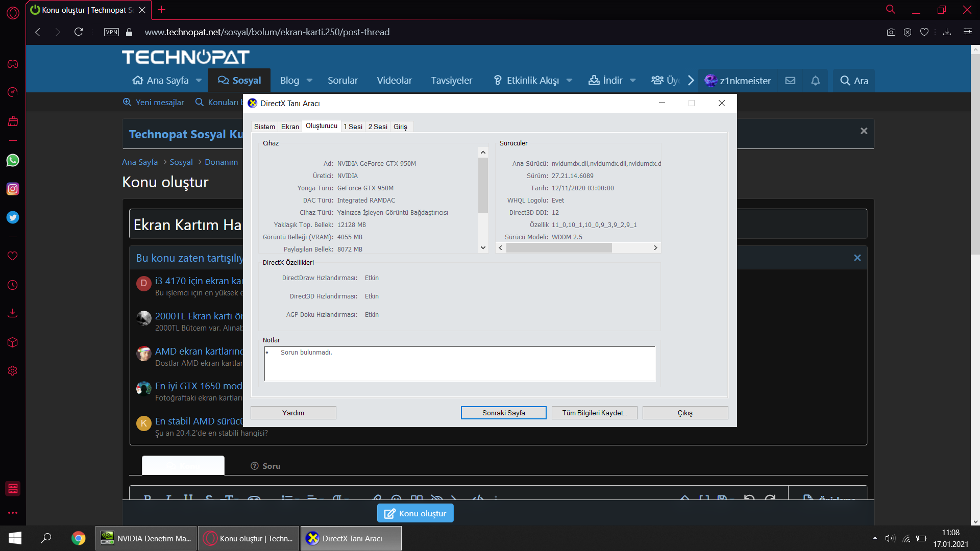Image resolution: width=980 pixels, height=551 pixels.
Task: Click the Konu oluştur submit button
Action: pos(415,513)
